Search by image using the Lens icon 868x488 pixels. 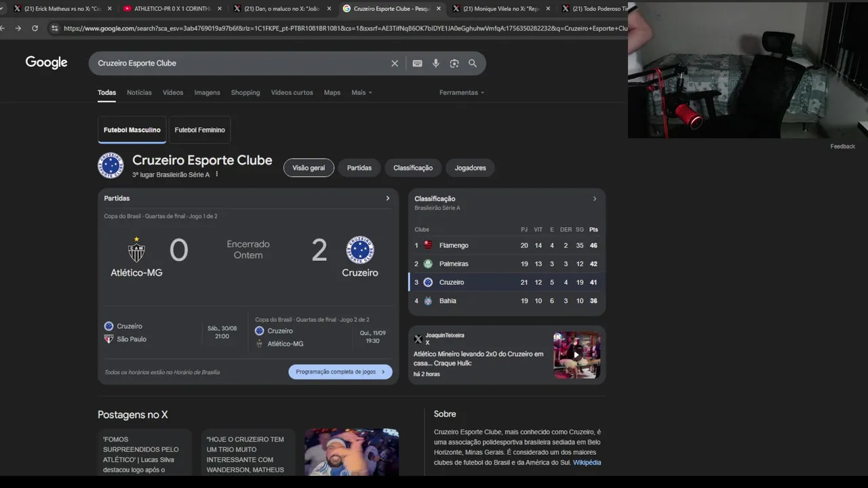point(454,63)
